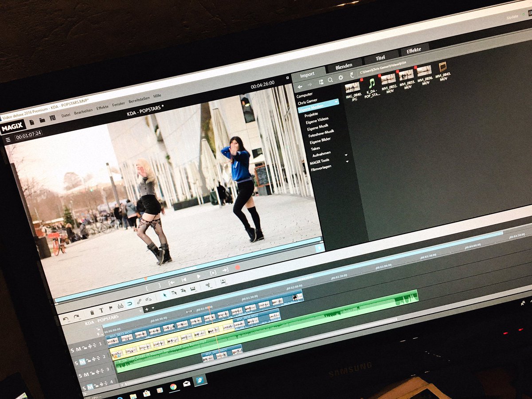Solo track 1
The width and height of the screenshot is (532, 399).
click(x=72, y=350)
